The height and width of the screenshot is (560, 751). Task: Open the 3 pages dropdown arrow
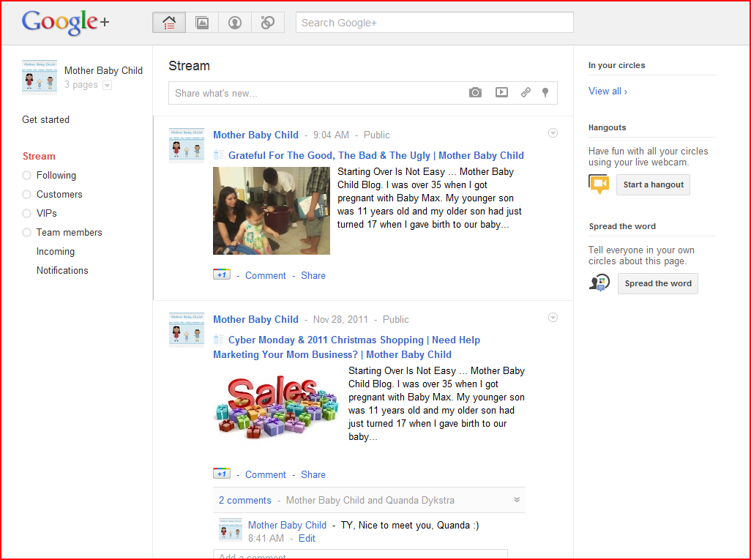click(x=108, y=85)
